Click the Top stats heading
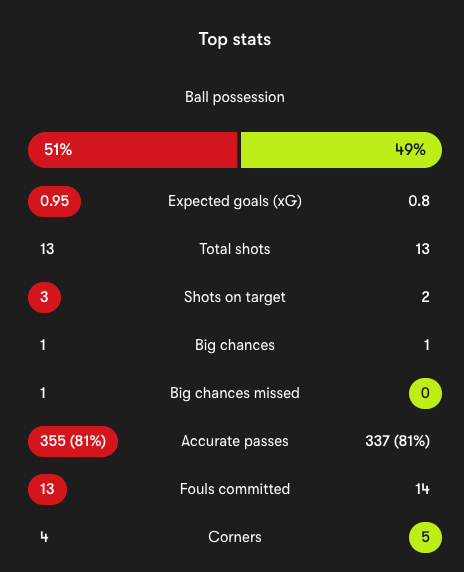 click(x=235, y=39)
